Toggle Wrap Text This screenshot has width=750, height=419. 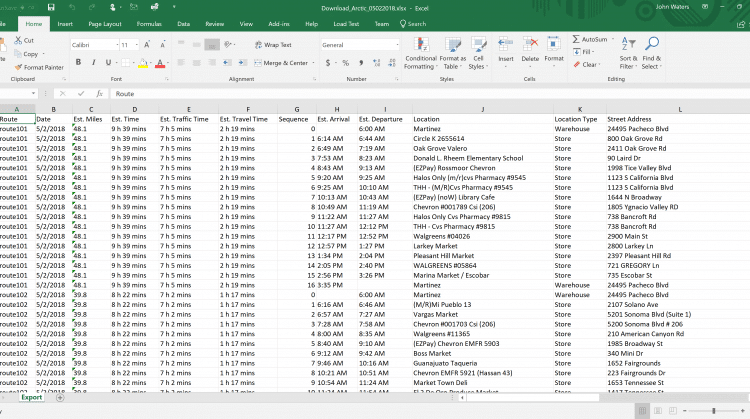(x=273, y=45)
